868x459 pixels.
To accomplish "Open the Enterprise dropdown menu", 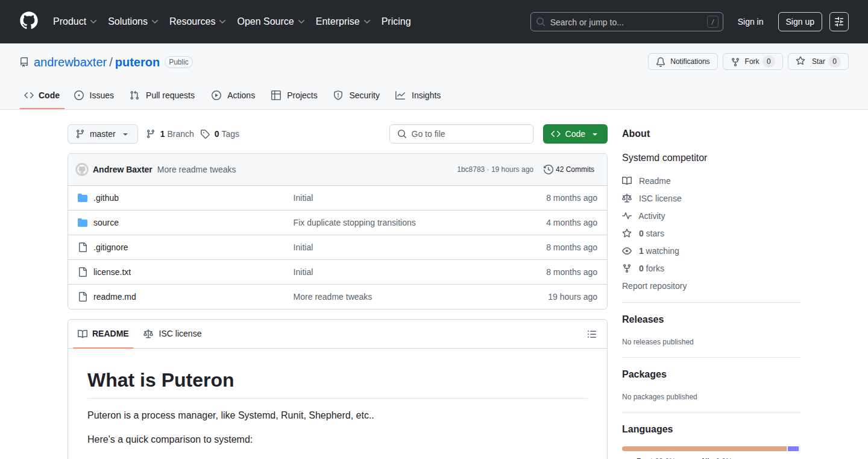I will [x=343, y=21].
